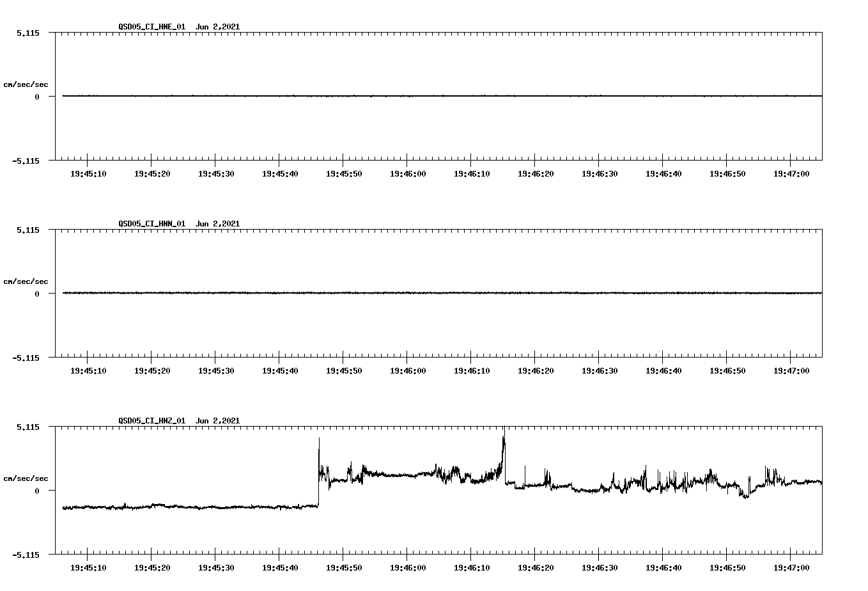Click the flat HNN waveform trace
Screen dimensions: 868x591
[442, 293]
